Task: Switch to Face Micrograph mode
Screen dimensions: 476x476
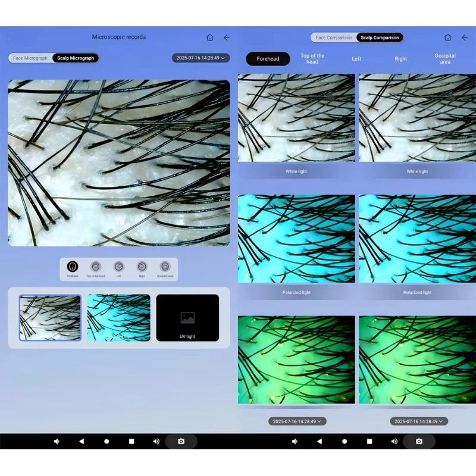Action: [x=30, y=58]
